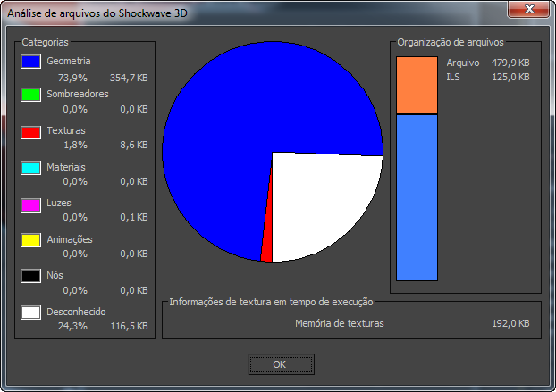Image resolution: width=556 pixels, height=392 pixels.
Task: Click the cyan Materiais color swatch
Action: (30, 168)
